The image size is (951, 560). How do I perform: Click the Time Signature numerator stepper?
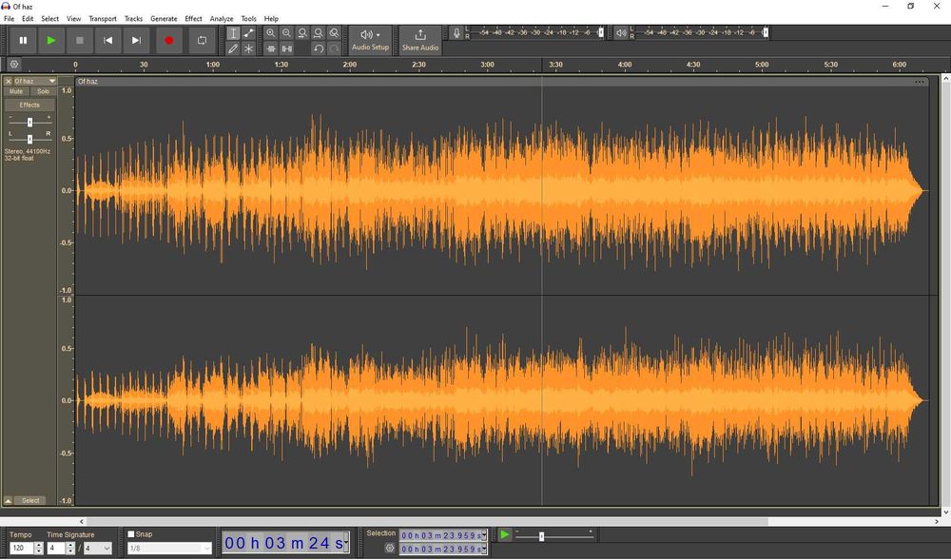(x=70, y=548)
